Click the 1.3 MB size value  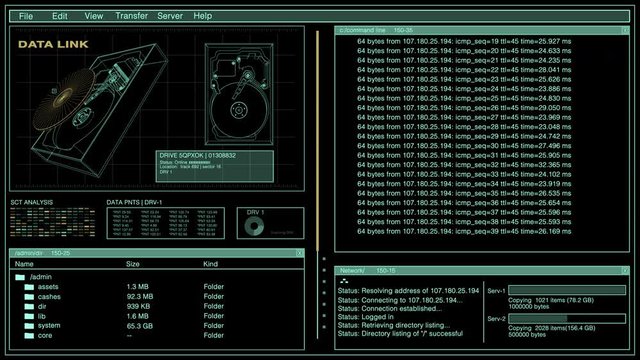point(138,287)
